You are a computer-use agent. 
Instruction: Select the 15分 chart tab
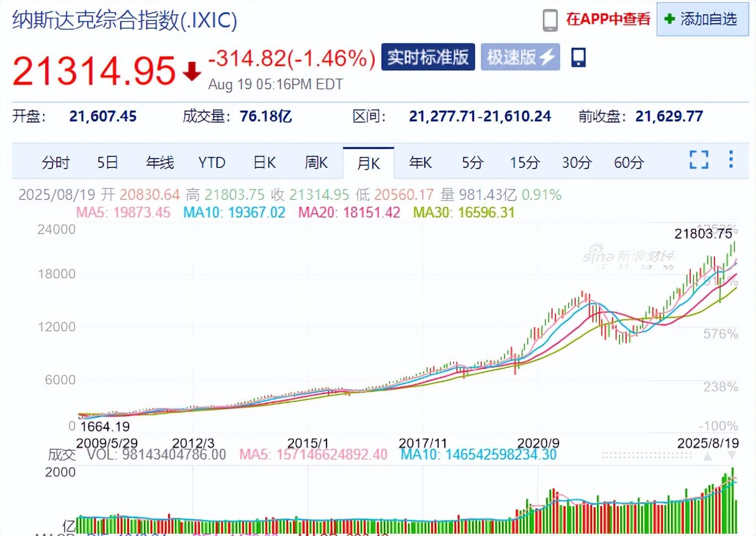click(524, 162)
